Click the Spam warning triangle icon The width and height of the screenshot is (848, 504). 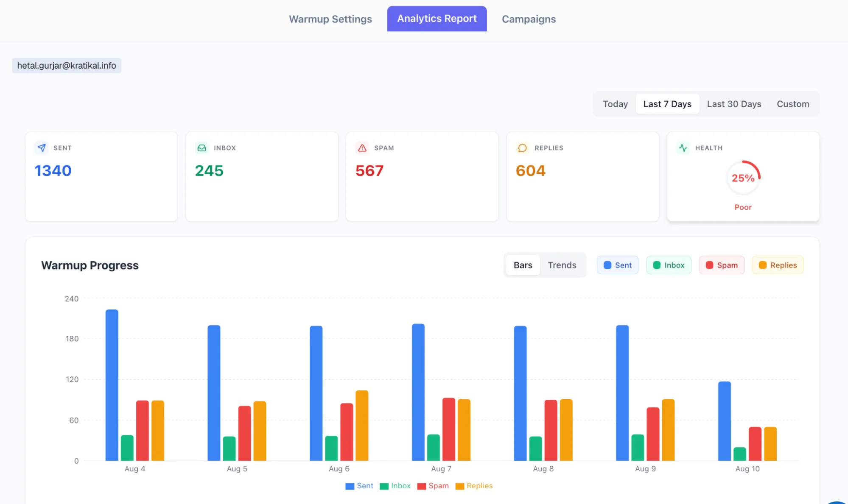click(362, 148)
